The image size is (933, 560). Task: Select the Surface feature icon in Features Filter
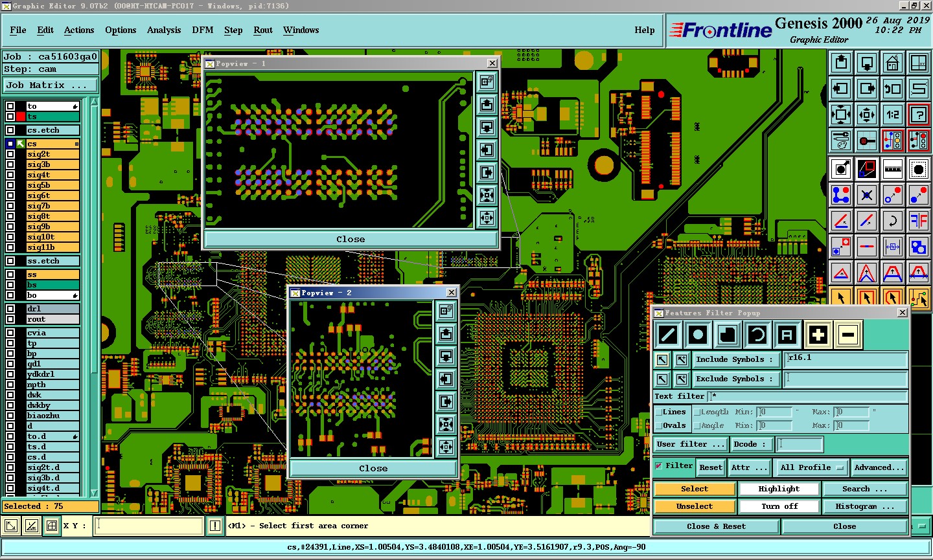[x=728, y=335]
